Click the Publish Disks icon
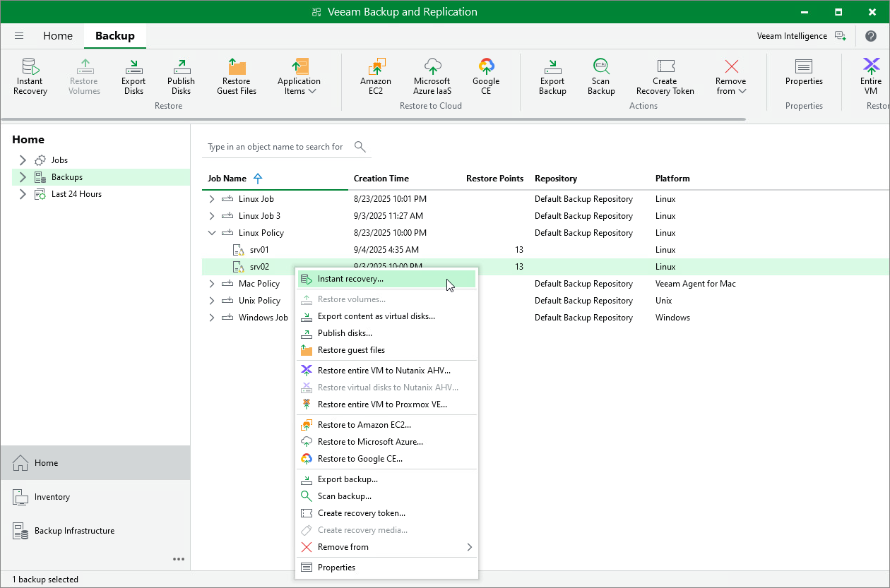 (x=181, y=74)
